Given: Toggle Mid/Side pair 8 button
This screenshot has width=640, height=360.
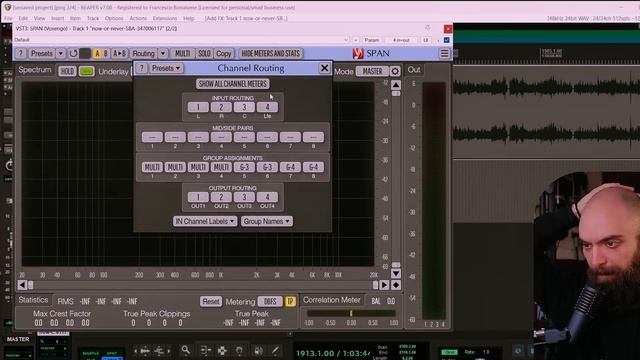Looking at the screenshot, I should (x=313, y=137).
